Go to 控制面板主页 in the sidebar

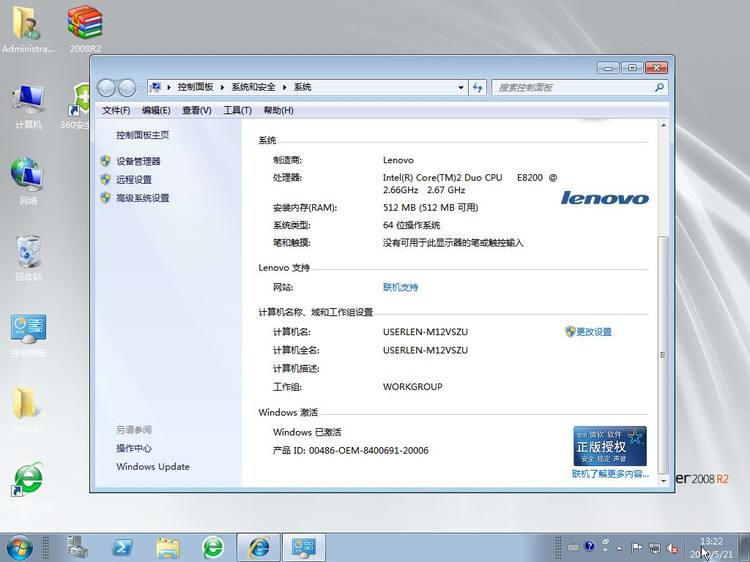[x=143, y=135]
